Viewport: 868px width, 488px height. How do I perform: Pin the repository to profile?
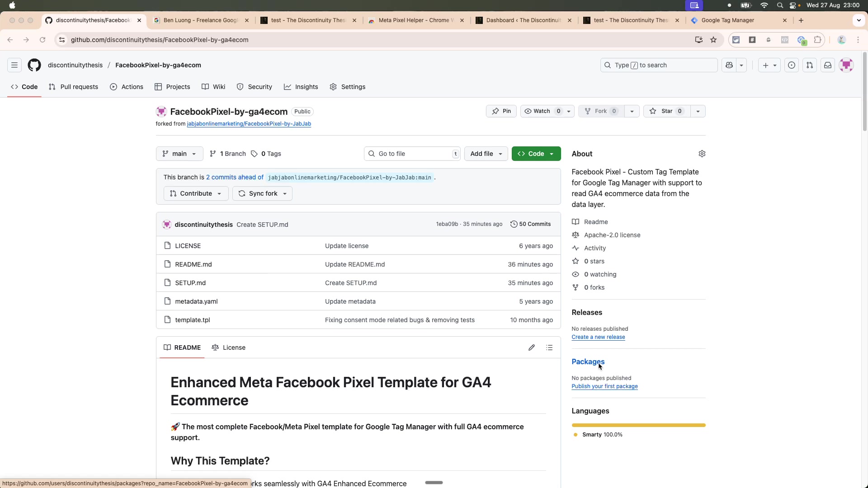point(501,111)
